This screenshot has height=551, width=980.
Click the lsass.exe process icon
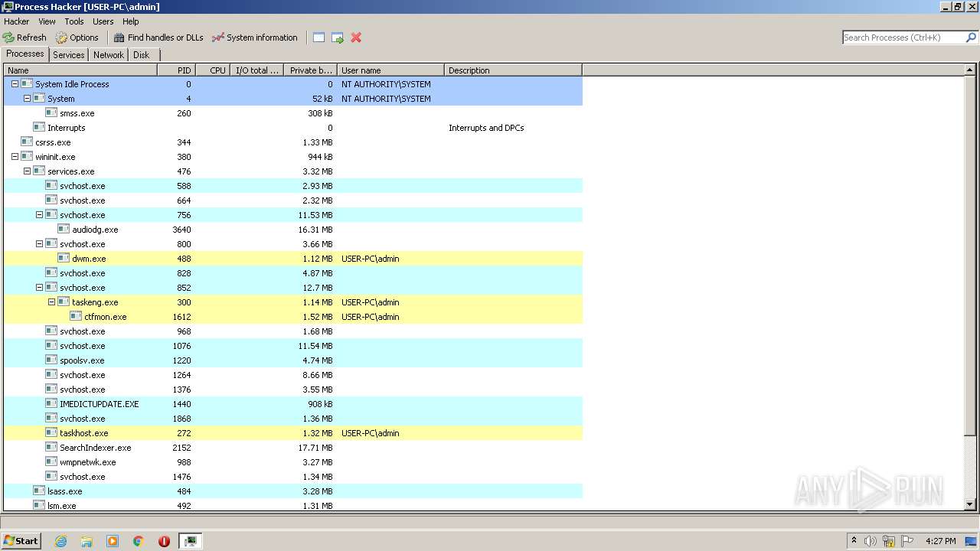click(39, 491)
